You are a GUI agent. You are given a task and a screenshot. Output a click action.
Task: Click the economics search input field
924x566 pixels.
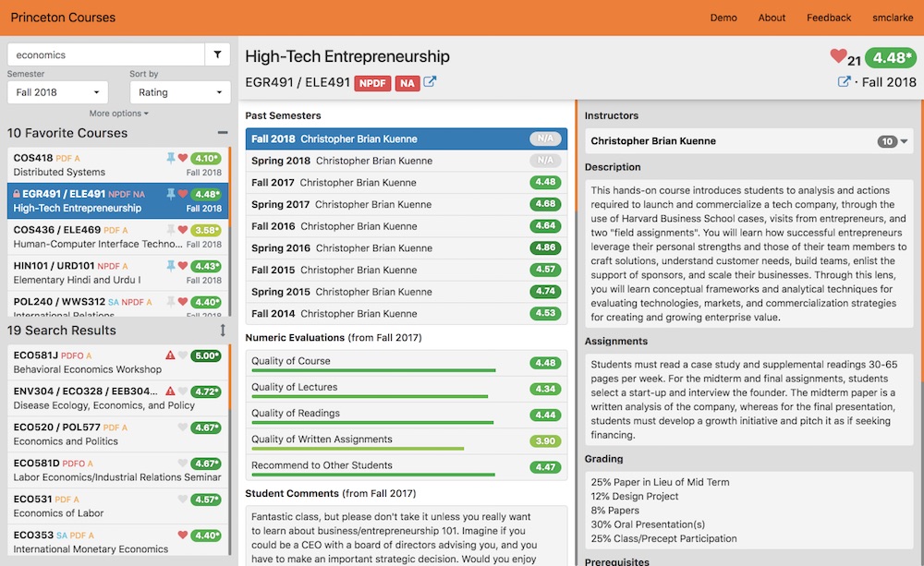pyautogui.click(x=105, y=55)
